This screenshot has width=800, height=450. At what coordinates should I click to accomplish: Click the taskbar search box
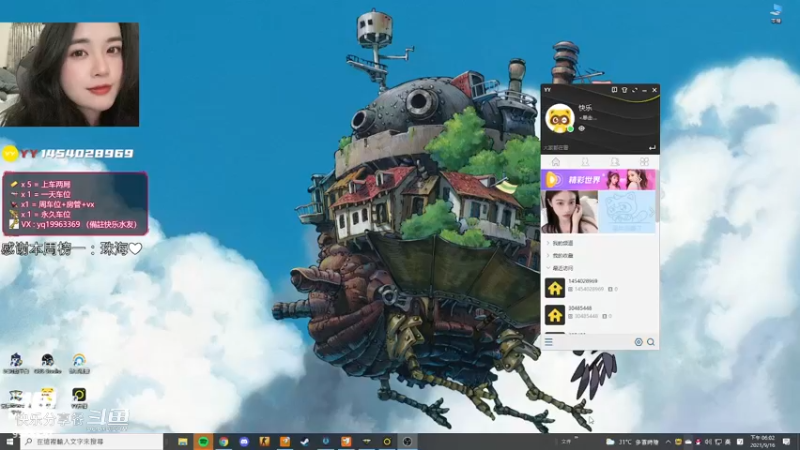click(x=92, y=441)
